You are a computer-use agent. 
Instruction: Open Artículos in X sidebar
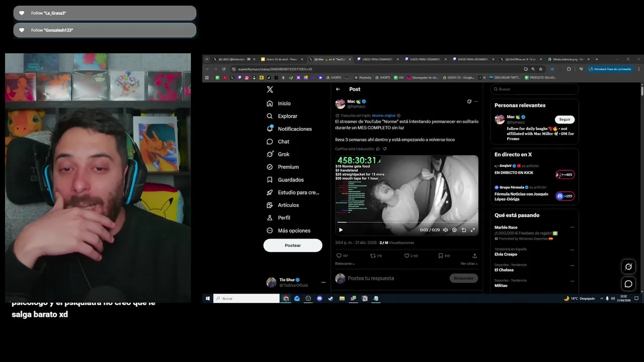point(283,205)
